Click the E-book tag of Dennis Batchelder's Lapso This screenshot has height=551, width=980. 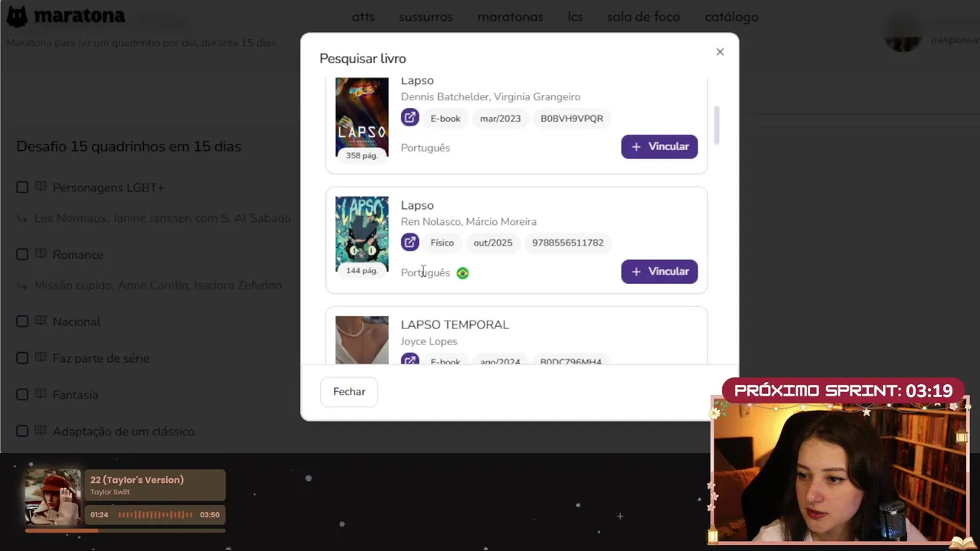coord(445,119)
